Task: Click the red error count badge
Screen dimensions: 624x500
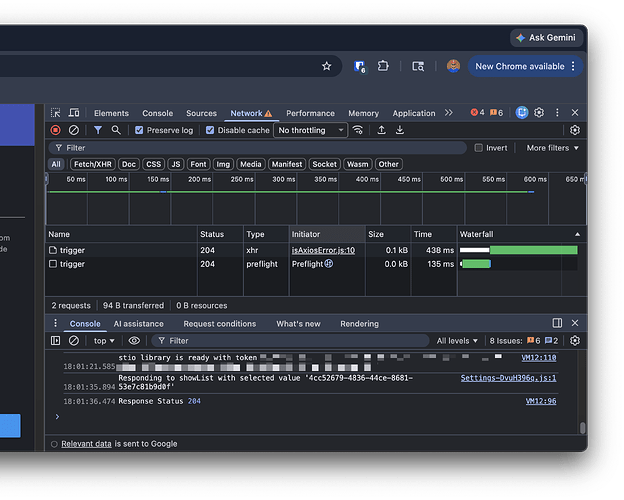Action: point(478,113)
